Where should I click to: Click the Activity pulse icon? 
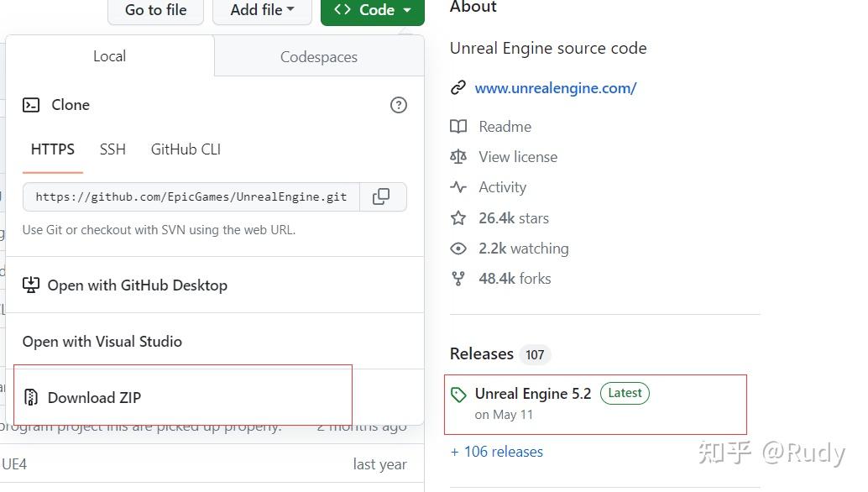(x=458, y=186)
